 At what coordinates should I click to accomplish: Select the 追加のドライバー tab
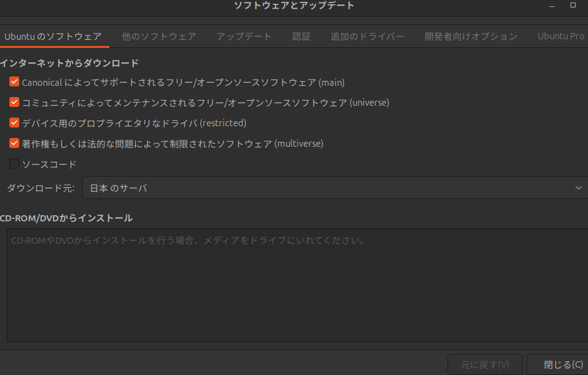tap(367, 37)
